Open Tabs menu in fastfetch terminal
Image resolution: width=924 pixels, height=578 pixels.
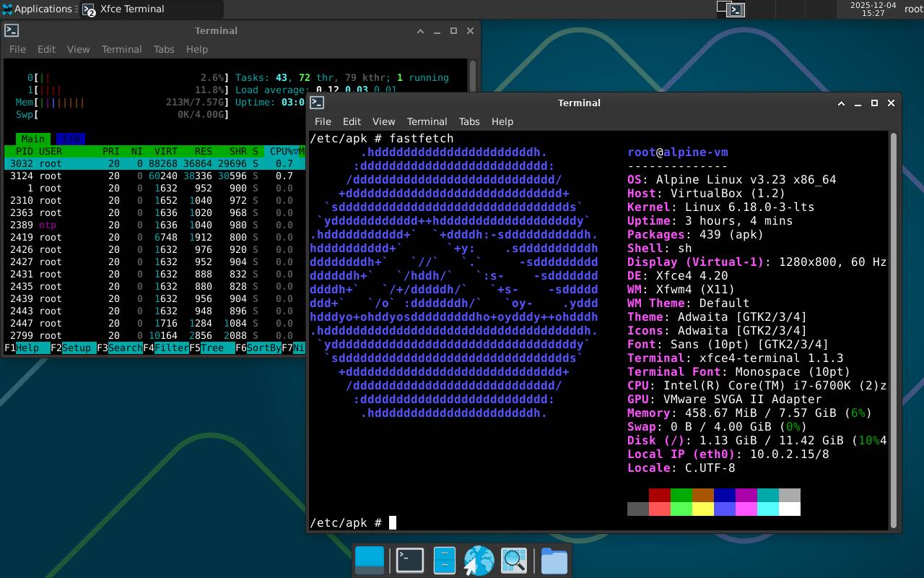(x=468, y=121)
